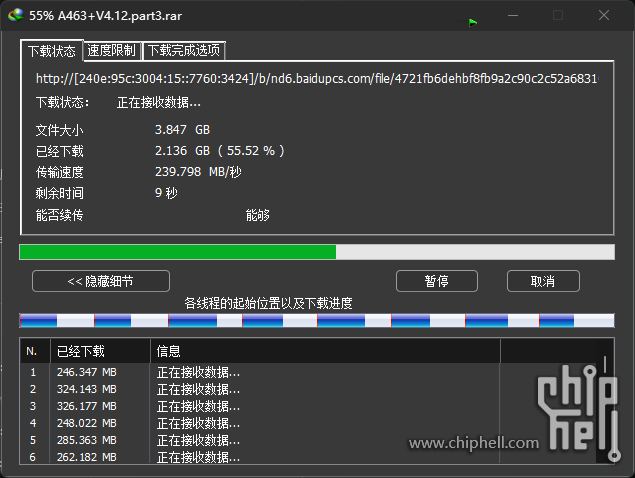
Task: Click the multi-thread segment progress bar
Action: [317, 320]
